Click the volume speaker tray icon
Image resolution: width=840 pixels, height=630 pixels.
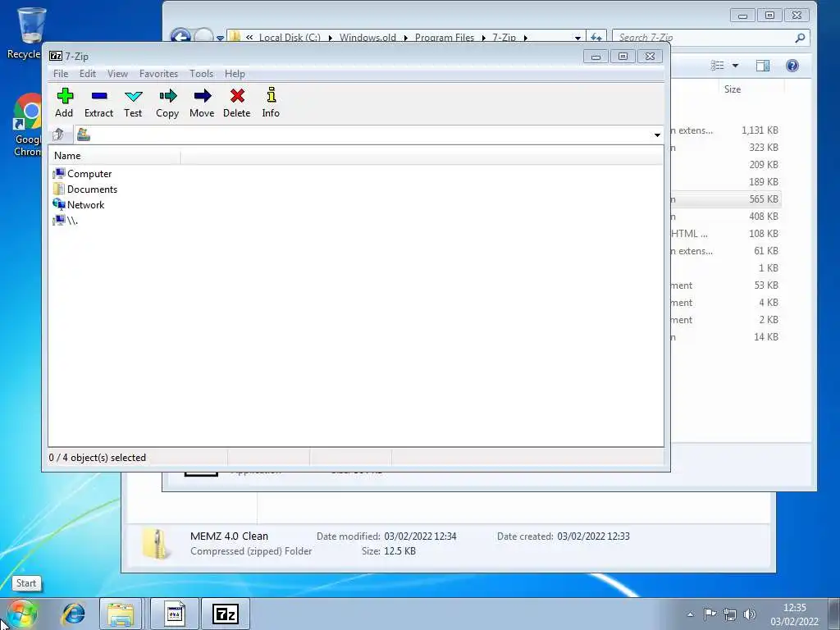coord(750,614)
